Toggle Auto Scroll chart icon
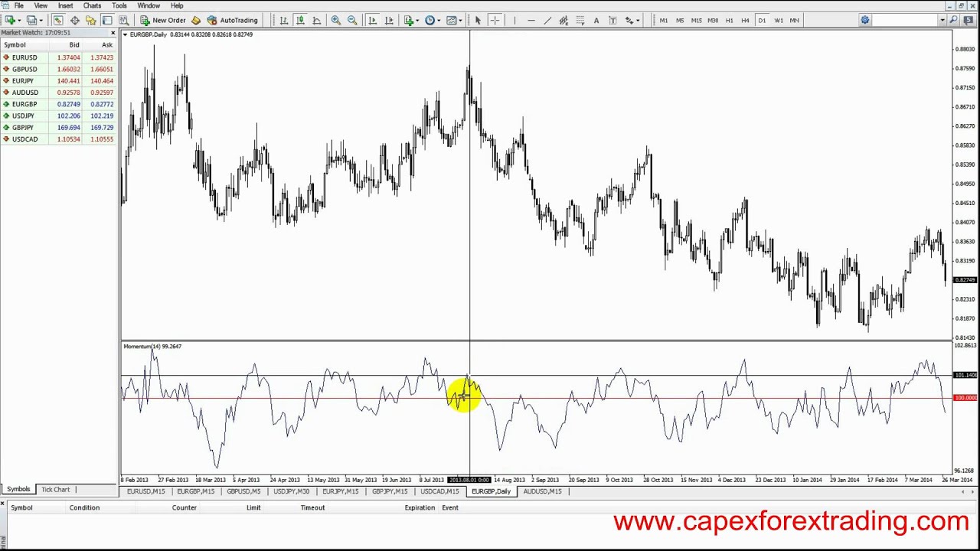The width and height of the screenshot is (980, 551). click(372, 20)
